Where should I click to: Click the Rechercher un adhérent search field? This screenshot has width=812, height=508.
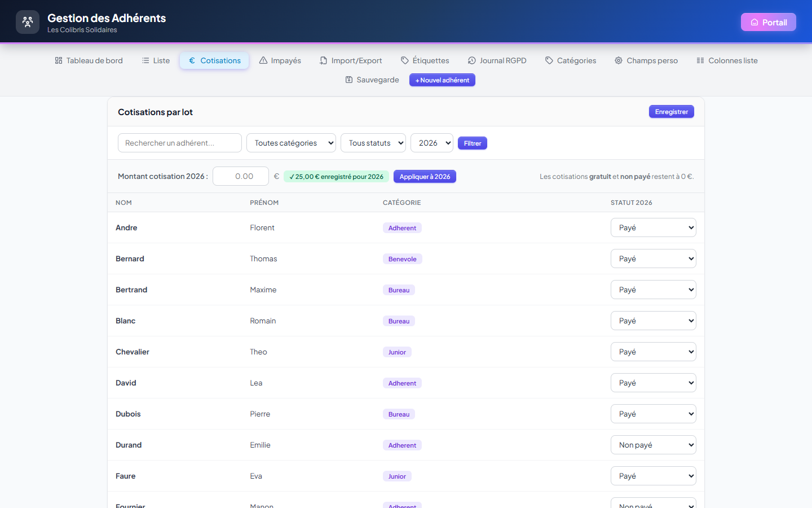[x=180, y=143]
